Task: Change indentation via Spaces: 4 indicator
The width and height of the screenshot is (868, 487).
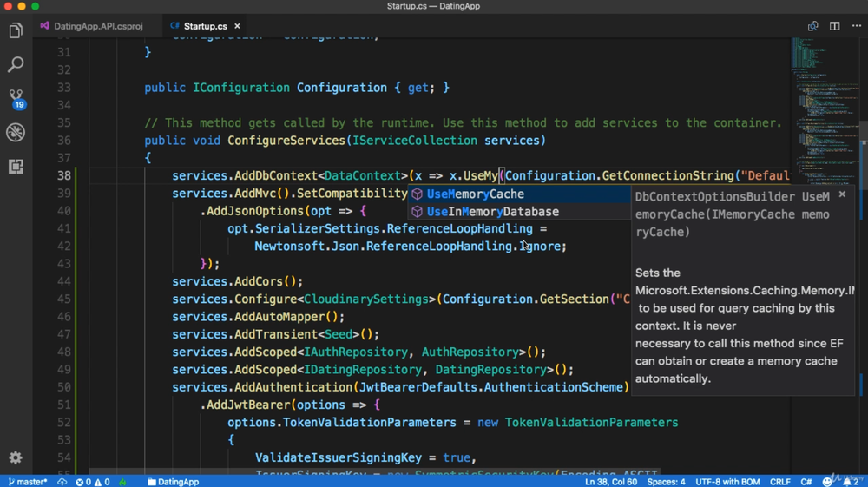Action: point(666,481)
